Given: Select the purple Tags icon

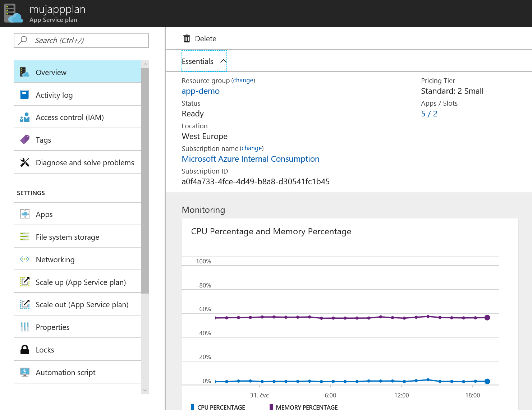Looking at the screenshot, I should [x=24, y=140].
